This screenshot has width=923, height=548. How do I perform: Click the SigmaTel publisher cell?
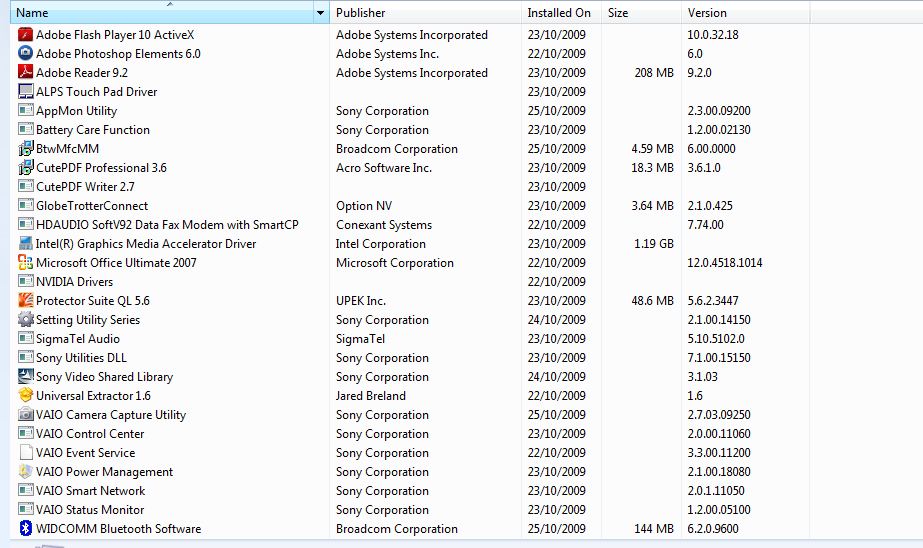point(360,338)
